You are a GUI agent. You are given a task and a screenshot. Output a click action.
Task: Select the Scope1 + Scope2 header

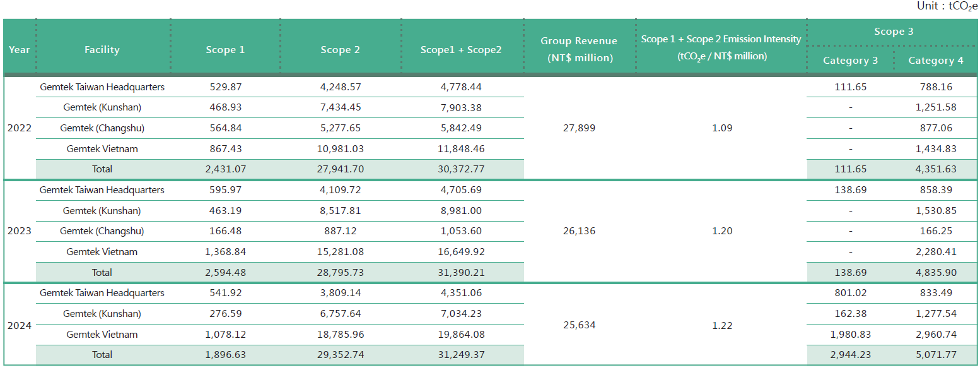click(461, 49)
